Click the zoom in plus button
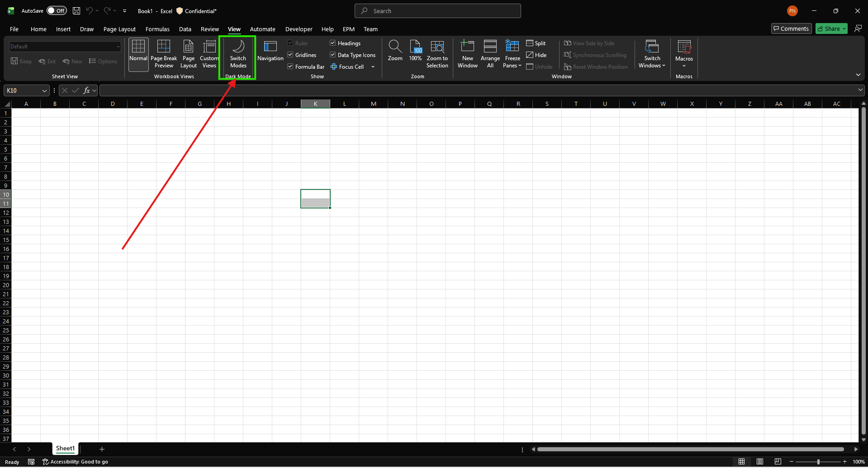The image size is (868, 468). 844,462
